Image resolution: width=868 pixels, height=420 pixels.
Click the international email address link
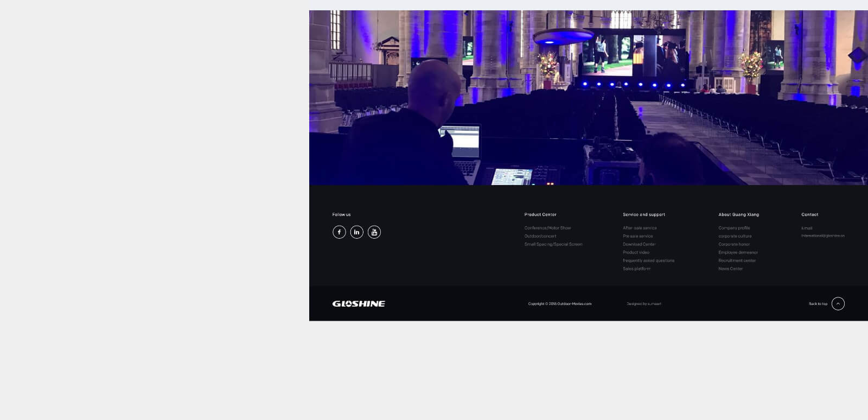822,236
